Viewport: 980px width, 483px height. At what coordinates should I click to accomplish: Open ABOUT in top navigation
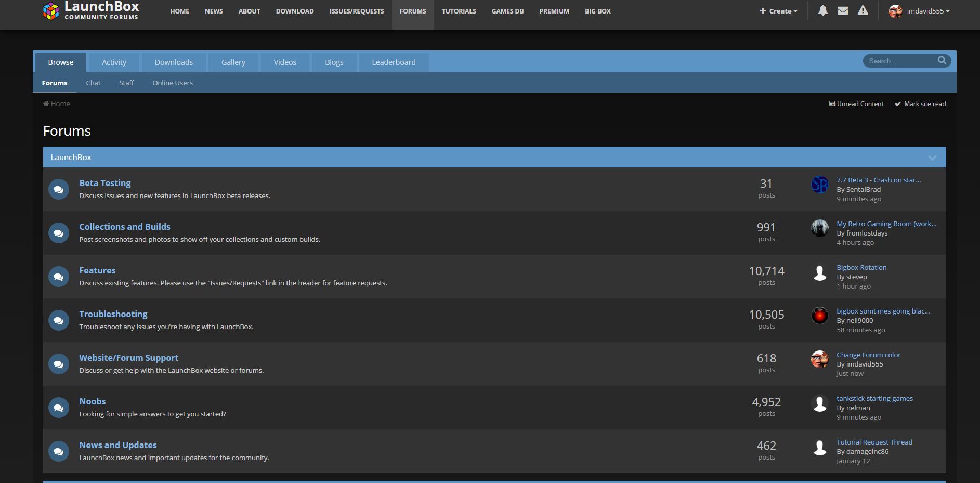click(x=250, y=11)
